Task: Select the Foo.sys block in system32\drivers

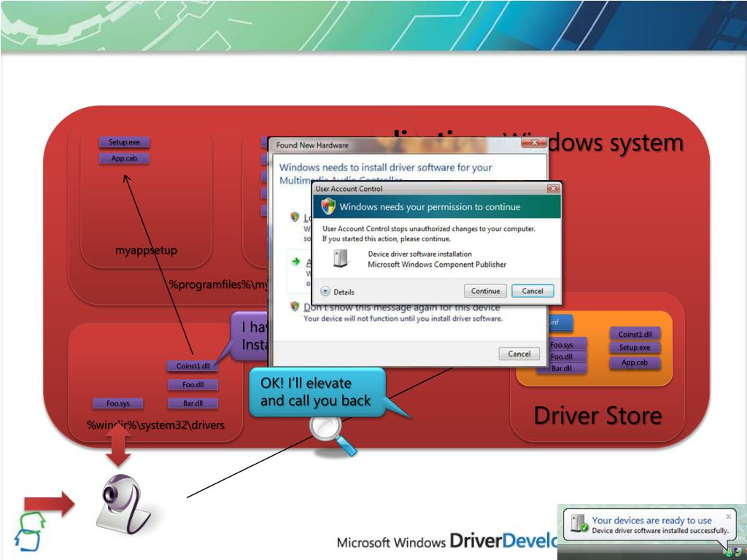Action: [118, 403]
